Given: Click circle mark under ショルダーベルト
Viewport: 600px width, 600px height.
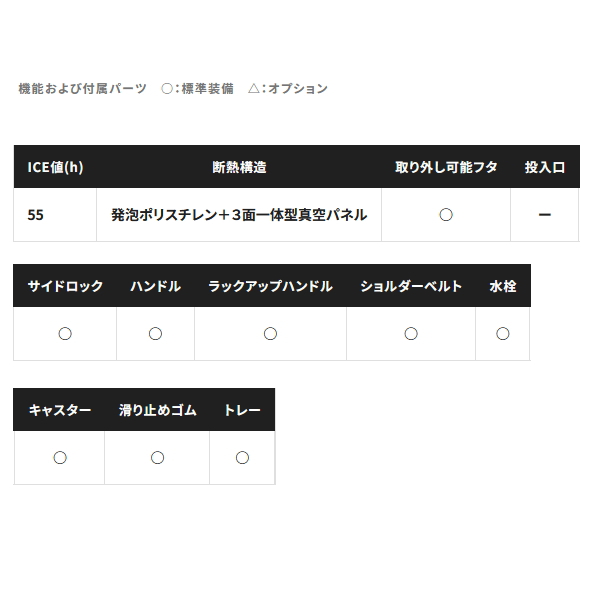Looking at the screenshot, I should 411,334.
